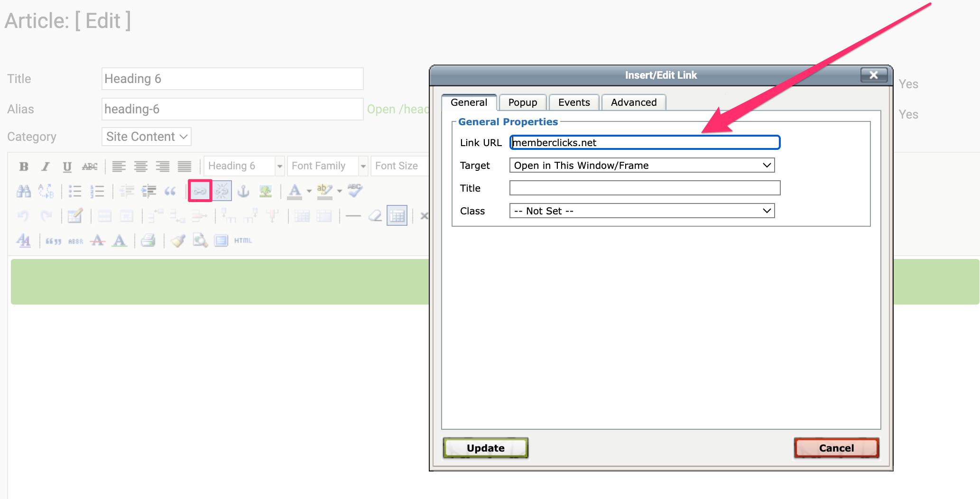Apply text color with A icon
This screenshot has width=980, height=499.
click(x=295, y=191)
